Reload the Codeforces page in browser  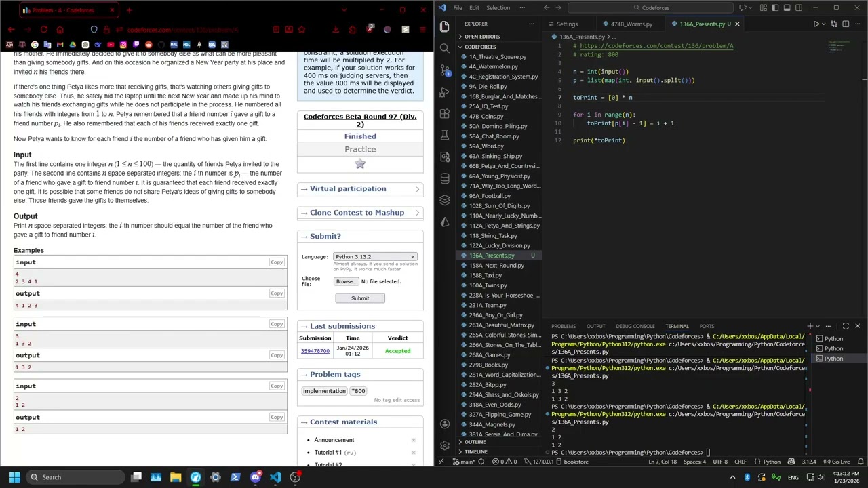pos(44,30)
